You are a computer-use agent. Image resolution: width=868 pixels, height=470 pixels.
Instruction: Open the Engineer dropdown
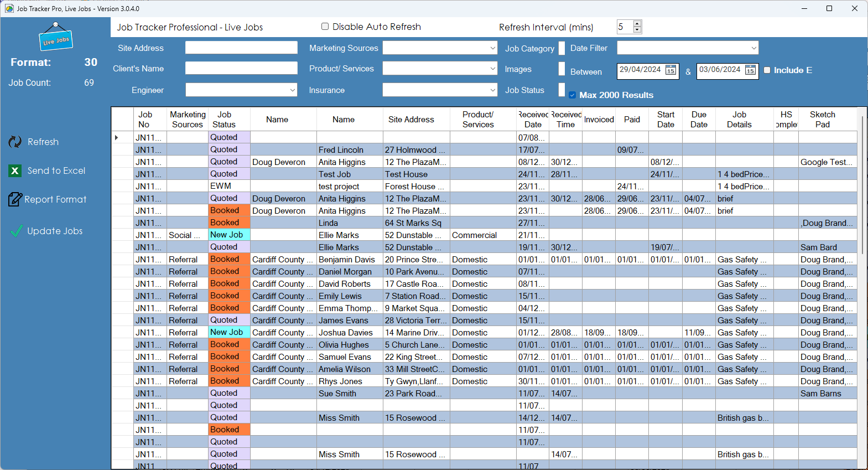[293, 90]
